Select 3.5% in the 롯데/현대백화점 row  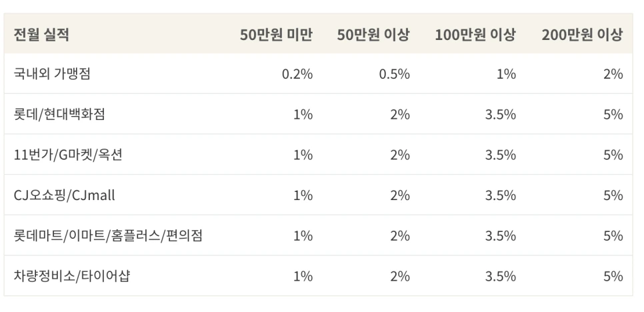point(500,115)
